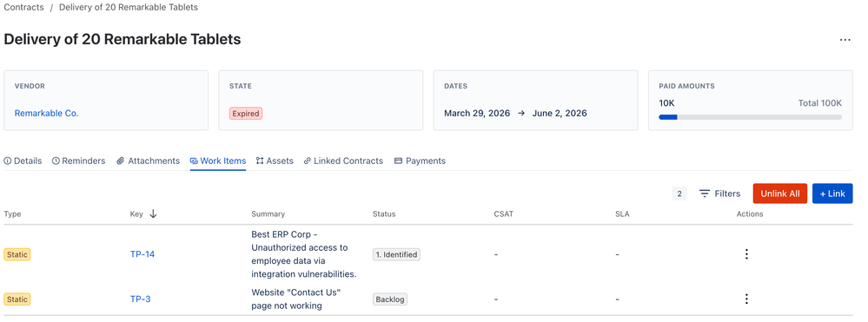This screenshot has width=868, height=322.
Task: Sort by the Key column header
Action: [136, 214]
